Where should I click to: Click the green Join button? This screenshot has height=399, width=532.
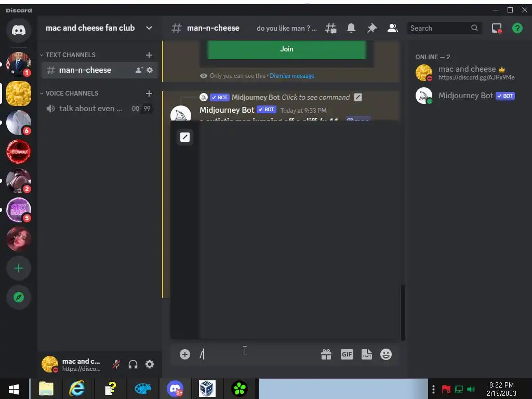(x=287, y=49)
